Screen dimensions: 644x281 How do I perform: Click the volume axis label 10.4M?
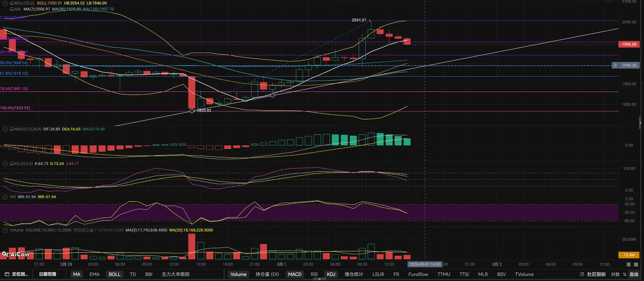point(629,255)
